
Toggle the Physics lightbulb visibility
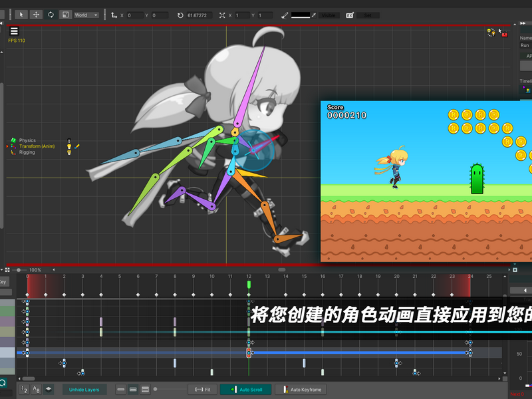tap(69, 140)
